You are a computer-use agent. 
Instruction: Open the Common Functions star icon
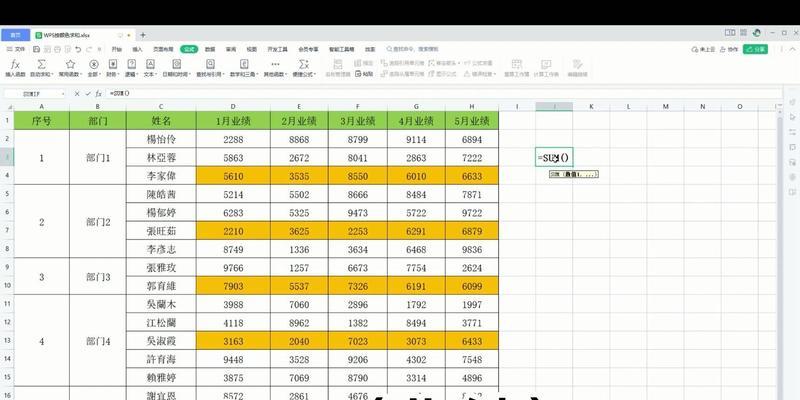(70, 64)
